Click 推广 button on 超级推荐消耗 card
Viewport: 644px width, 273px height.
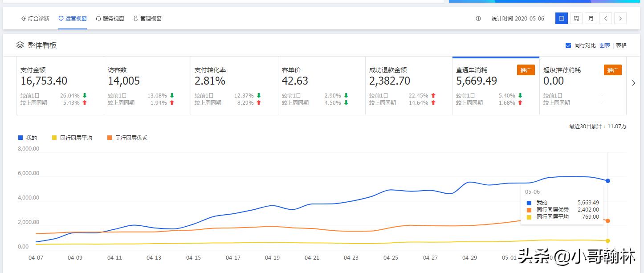[612, 70]
